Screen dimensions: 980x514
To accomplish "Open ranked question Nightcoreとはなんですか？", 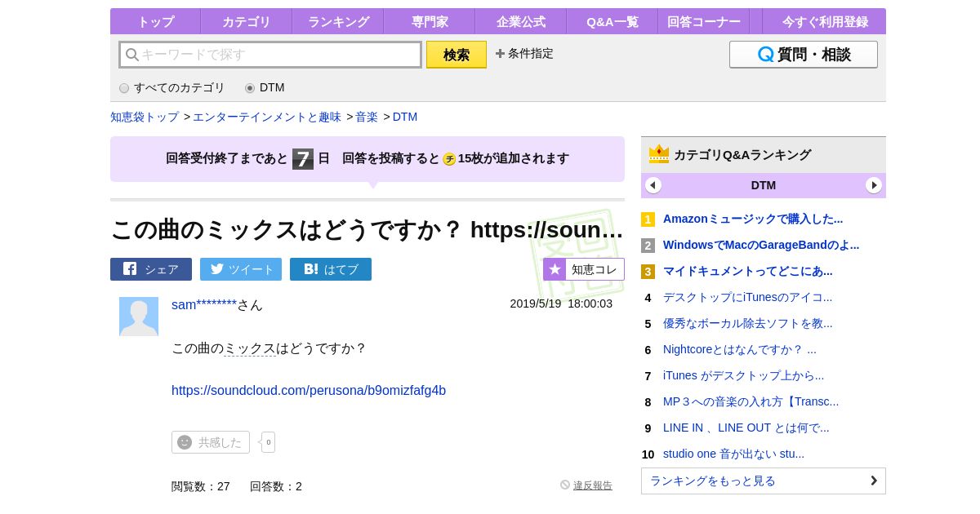I will point(740,349).
